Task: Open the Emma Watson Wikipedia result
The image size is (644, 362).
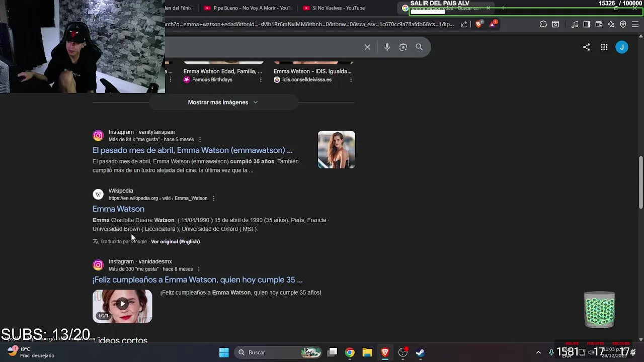Action: (118, 209)
